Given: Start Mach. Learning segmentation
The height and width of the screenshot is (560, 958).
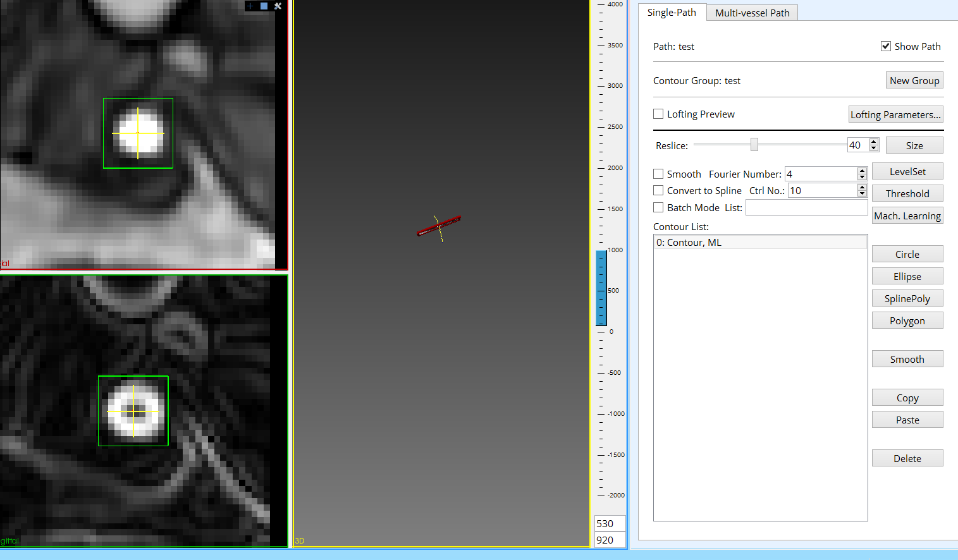Looking at the screenshot, I should click(x=907, y=216).
